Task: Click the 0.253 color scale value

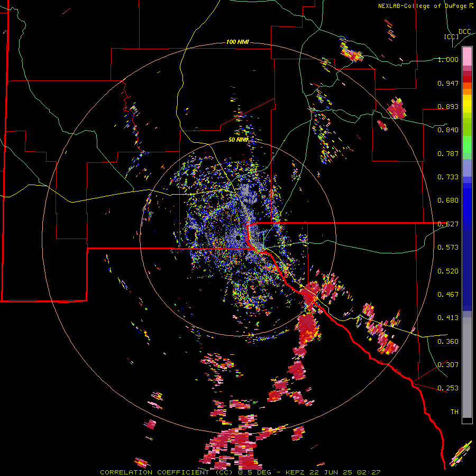Action: point(448,388)
